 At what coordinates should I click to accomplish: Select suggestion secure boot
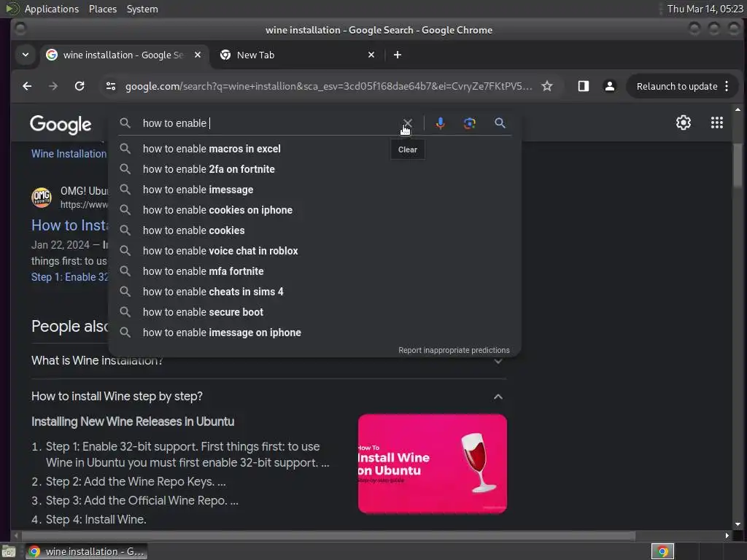pos(314,312)
